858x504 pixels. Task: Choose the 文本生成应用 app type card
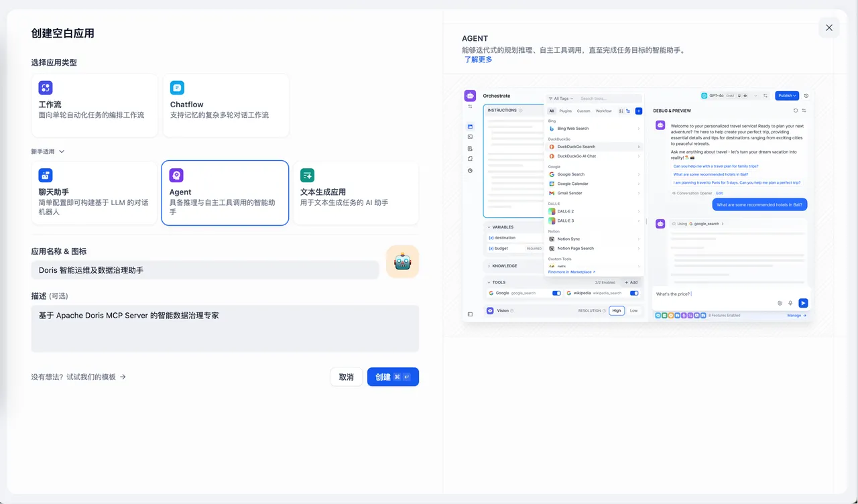pos(356,193)
